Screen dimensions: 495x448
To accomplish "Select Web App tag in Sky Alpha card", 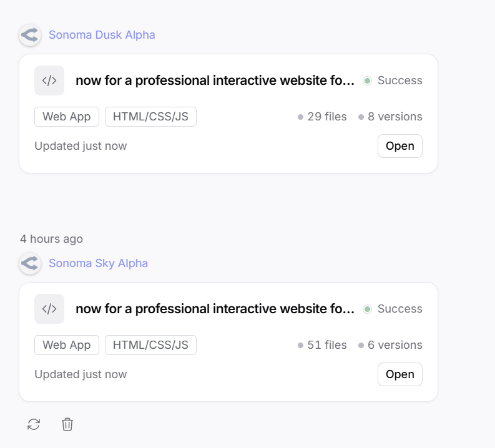I will 67,345.
